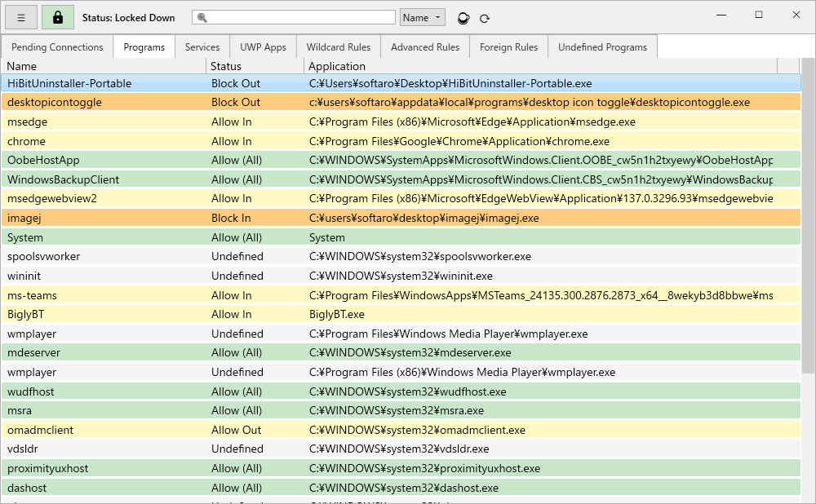This screenshot has height=504, width=816.
Task: Select the imagej row
Action: point(401,218)
